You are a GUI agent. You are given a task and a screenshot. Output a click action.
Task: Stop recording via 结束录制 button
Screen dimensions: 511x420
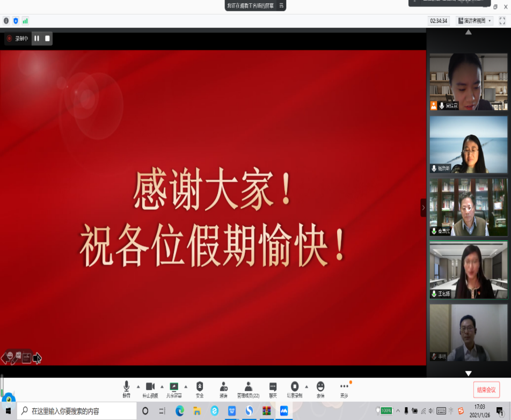pos(294,388)
